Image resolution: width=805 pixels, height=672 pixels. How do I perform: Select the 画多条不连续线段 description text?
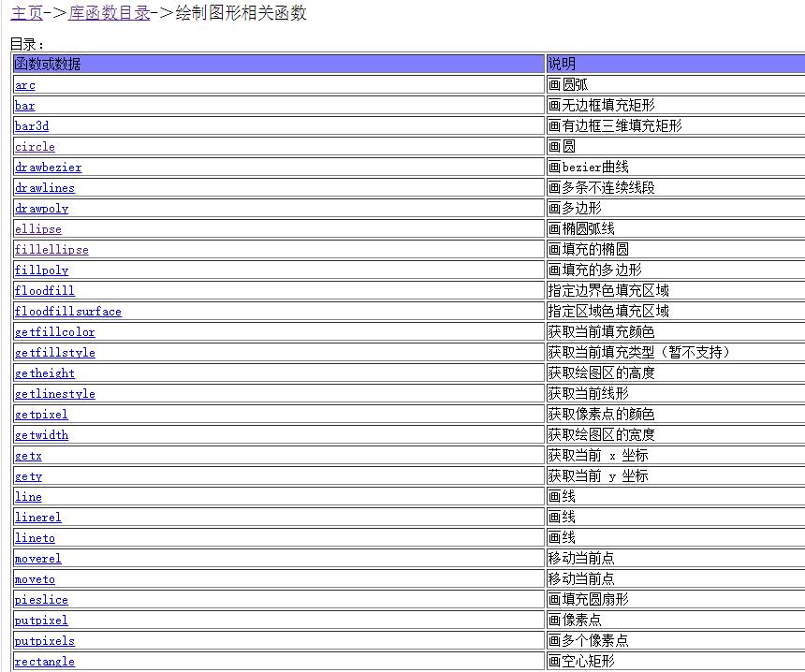coord(602,187)
